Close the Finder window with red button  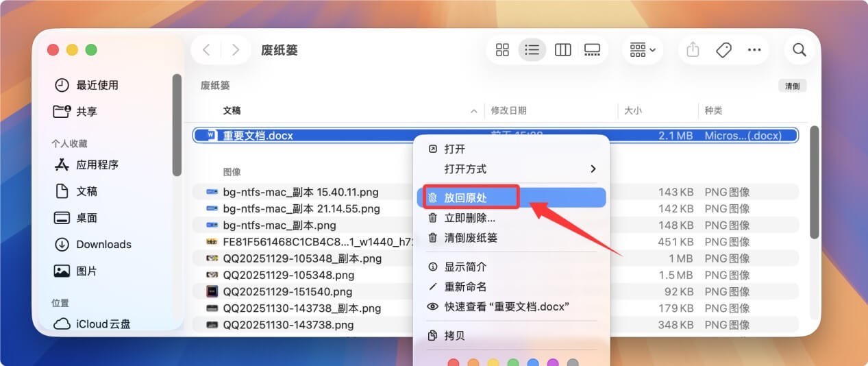[53, 50]
